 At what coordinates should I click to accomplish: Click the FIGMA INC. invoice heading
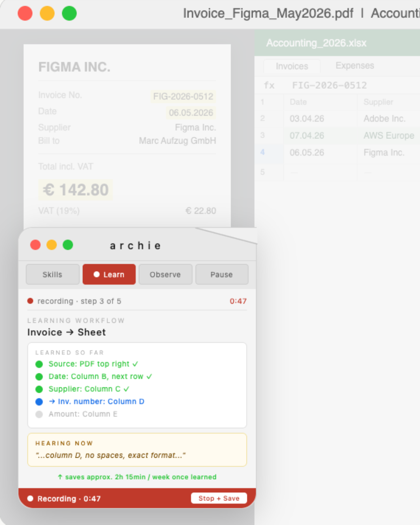pyautogui.click(x=74, y=67)
